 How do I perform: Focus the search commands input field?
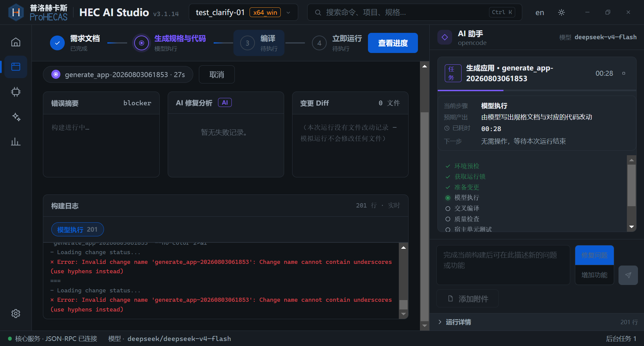(414, 12)
